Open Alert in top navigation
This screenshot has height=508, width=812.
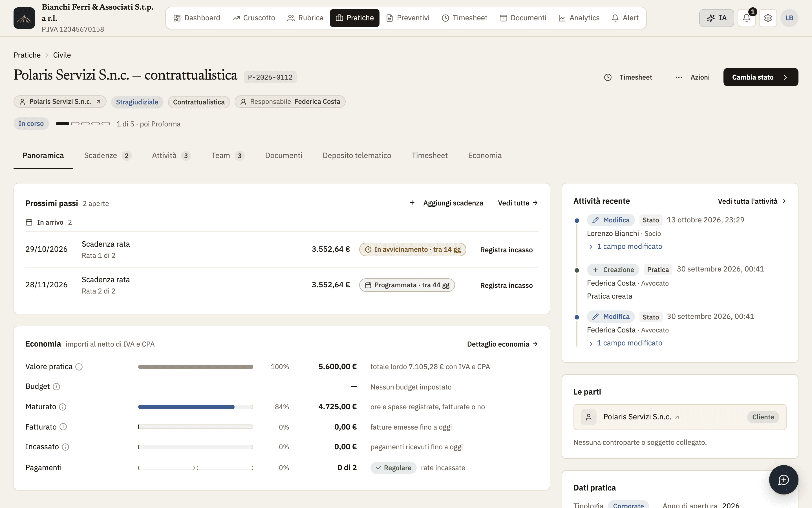(x=625, y=18)
